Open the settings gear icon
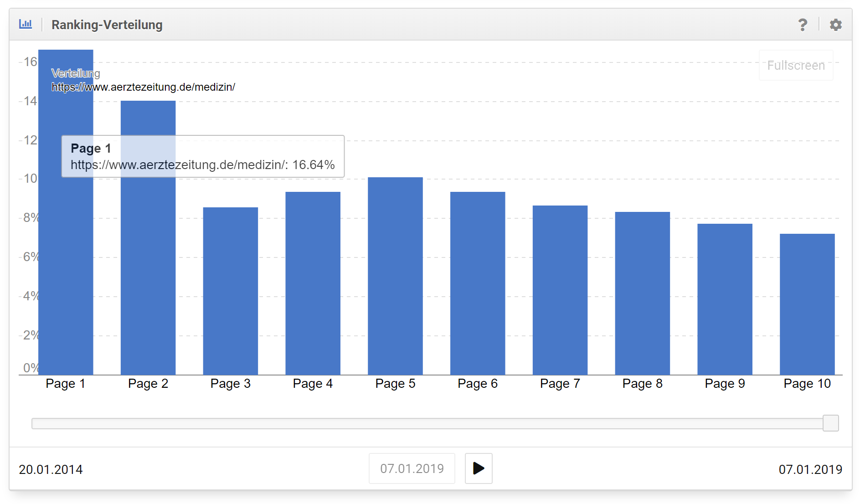The height and width of the screenshot is (504, 860). coord(835,25)
